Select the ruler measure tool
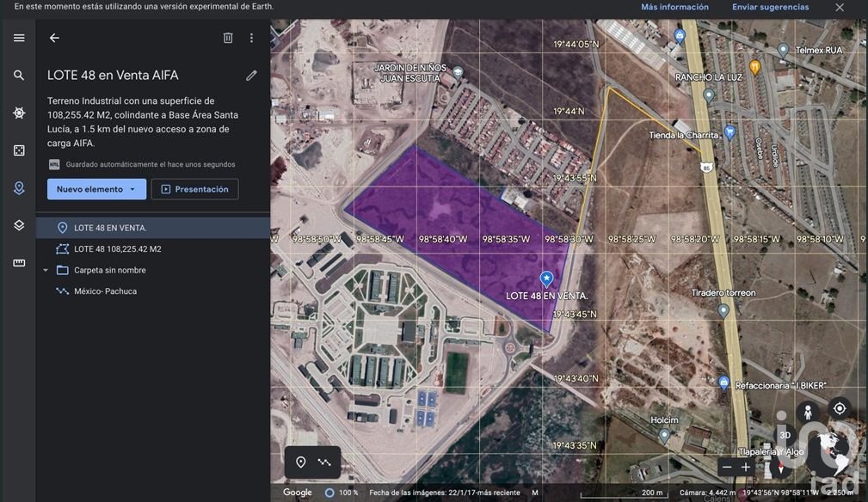This screenshot has height=502, width=868. pos(19,263)
